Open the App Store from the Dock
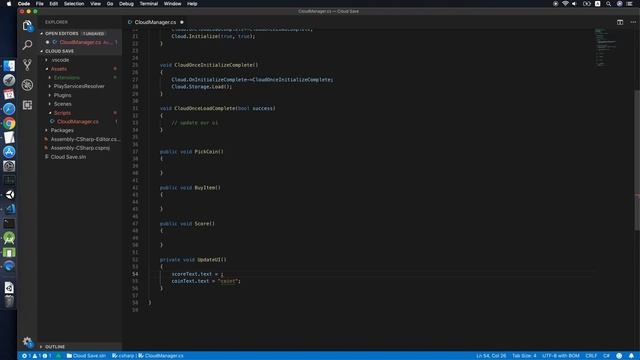 (9, 152)
